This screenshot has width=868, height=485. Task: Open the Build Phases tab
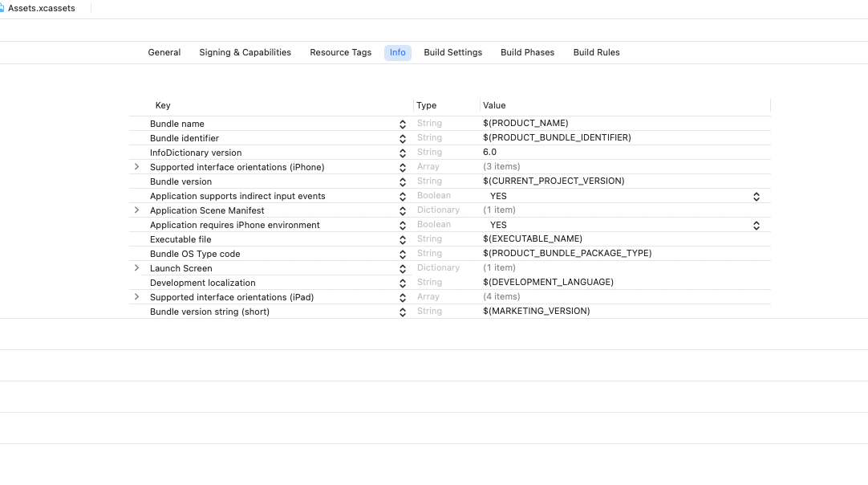[527, 52]
